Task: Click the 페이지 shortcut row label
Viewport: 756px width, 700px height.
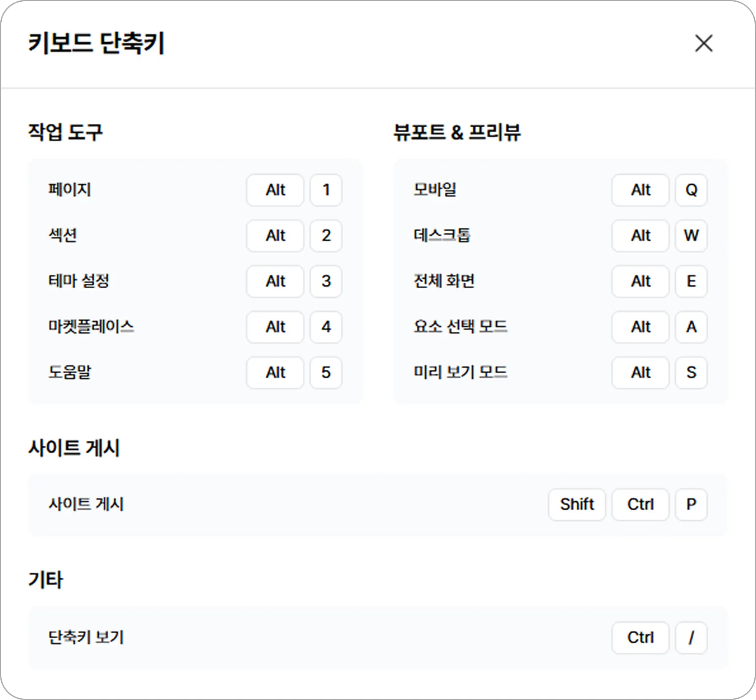Action: (70, 190)
